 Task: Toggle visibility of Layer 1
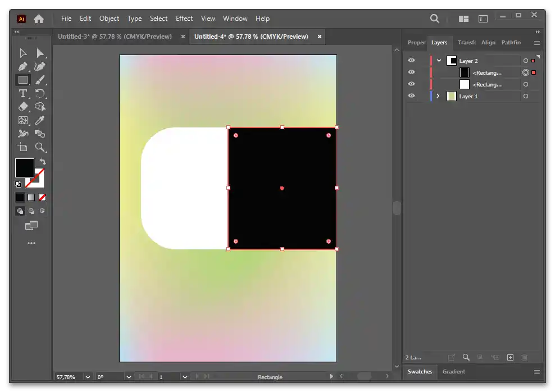411,96
